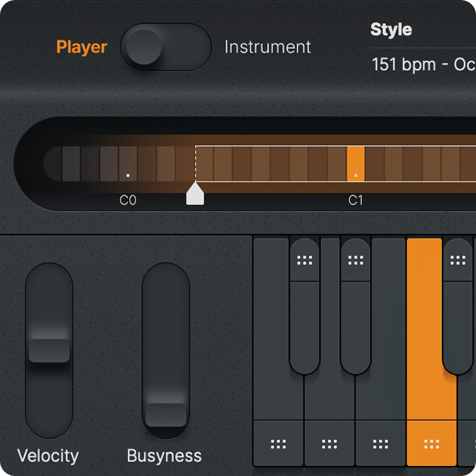
Task: Click the dot-grid icon on the D# black key
Action: 356,260
